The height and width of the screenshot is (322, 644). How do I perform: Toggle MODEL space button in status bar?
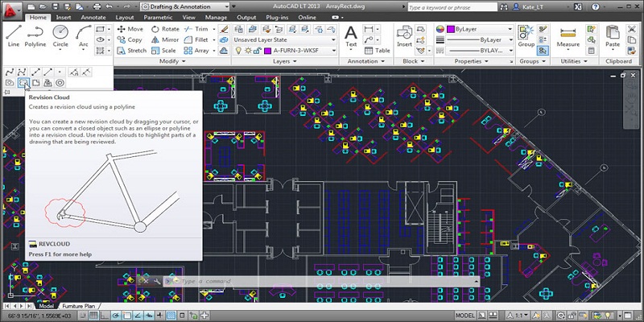465,316
